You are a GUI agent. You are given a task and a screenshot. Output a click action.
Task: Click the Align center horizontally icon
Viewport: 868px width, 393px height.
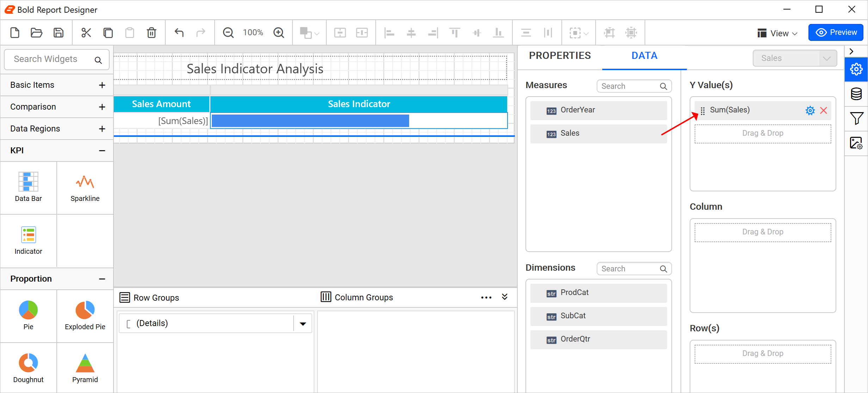[411, 33]
